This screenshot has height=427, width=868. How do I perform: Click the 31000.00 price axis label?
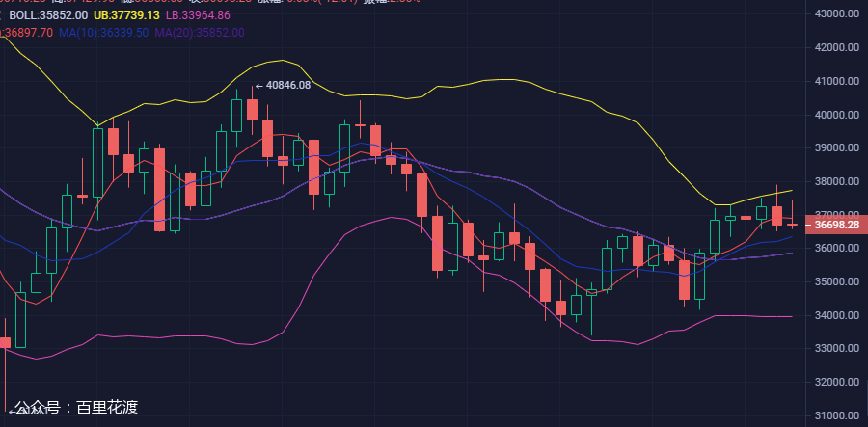[837, 415]
